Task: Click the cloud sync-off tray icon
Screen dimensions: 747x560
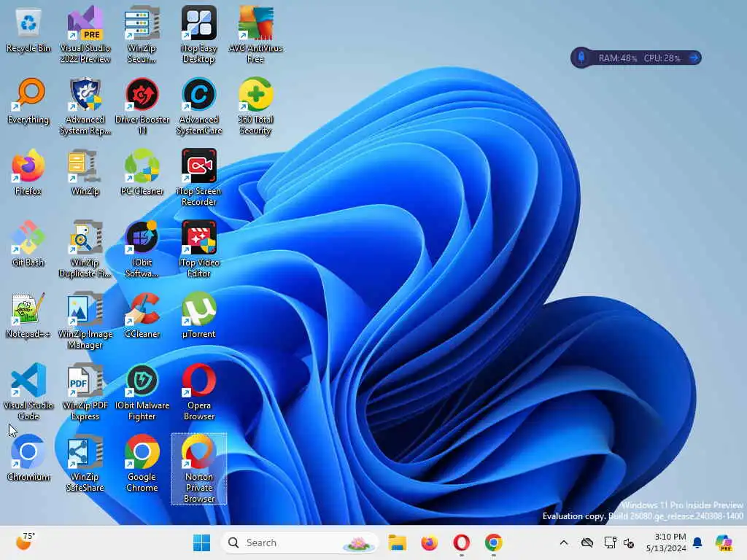Action: coord(587,542)
